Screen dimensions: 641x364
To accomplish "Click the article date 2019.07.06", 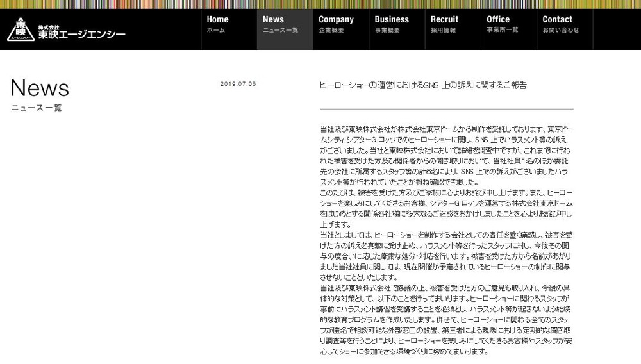I will (238, 84).
